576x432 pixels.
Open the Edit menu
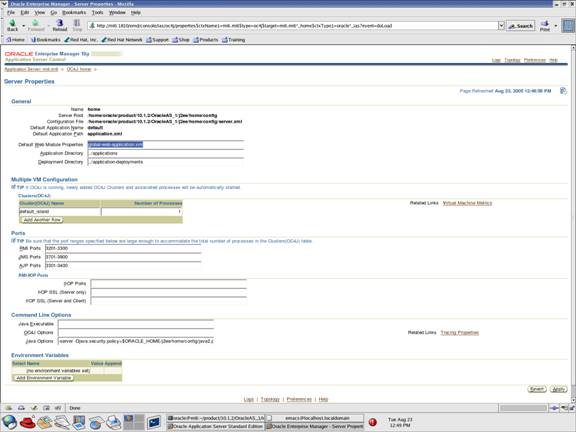click(25, 12)
